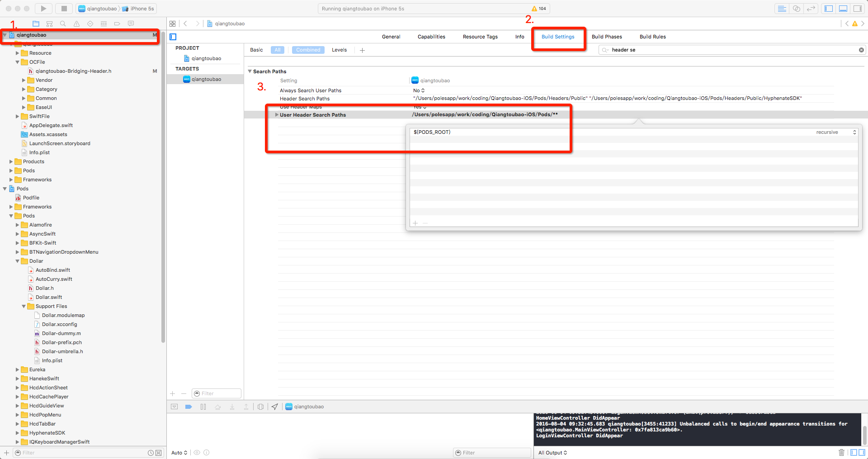Collapse the Dollar folder
This screenshot has width=868, height=459.
[x=18, y=261]
